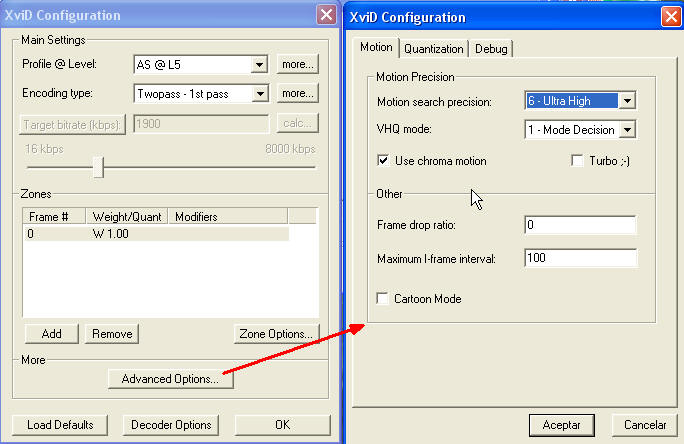Toggle the Turbo ;-) checkbox

[x=576, y=160]
